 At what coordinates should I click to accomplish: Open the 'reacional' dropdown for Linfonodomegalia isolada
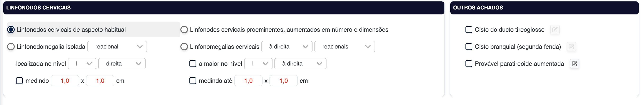coord(117,47)
